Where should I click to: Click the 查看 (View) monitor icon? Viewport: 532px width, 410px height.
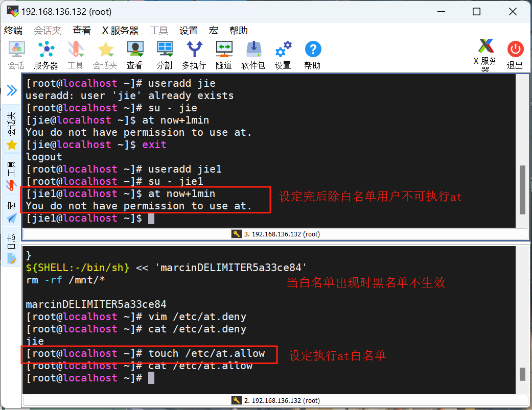click(x=135, y=55)
